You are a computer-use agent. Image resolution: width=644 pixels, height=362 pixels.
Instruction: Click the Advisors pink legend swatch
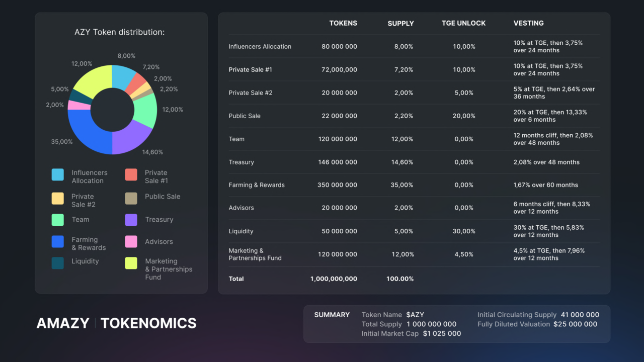click(x=131, y=242)
